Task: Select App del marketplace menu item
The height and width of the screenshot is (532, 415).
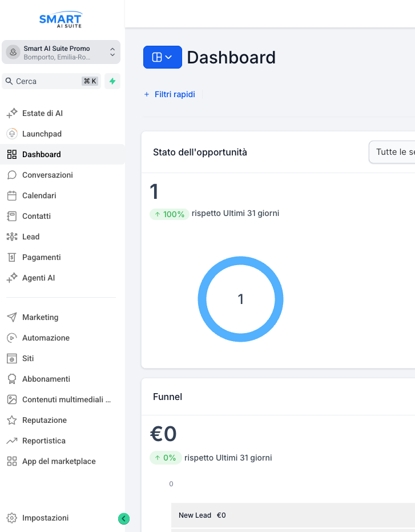Action: click(59, 461)
